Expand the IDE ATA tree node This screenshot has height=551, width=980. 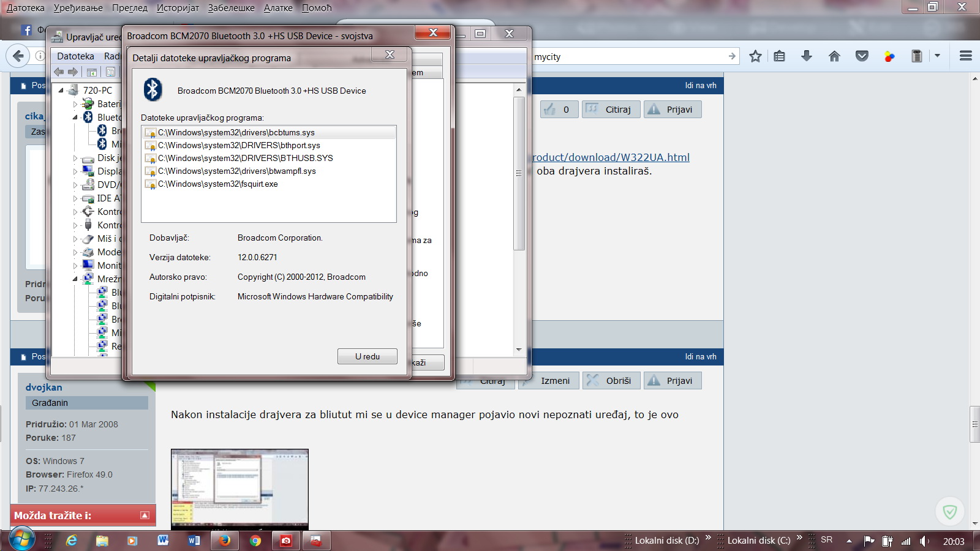[75, 198]
